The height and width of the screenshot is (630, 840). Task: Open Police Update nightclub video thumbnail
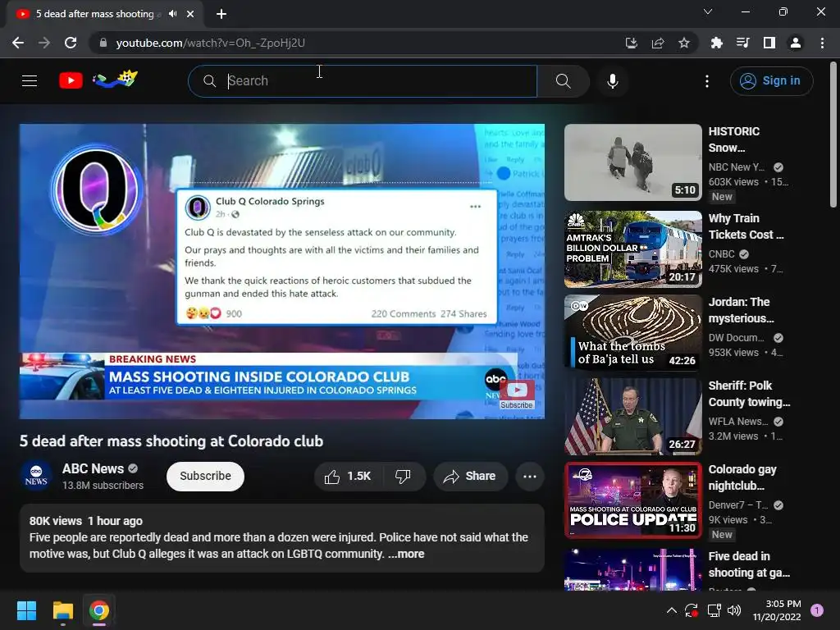coord(633,500)
